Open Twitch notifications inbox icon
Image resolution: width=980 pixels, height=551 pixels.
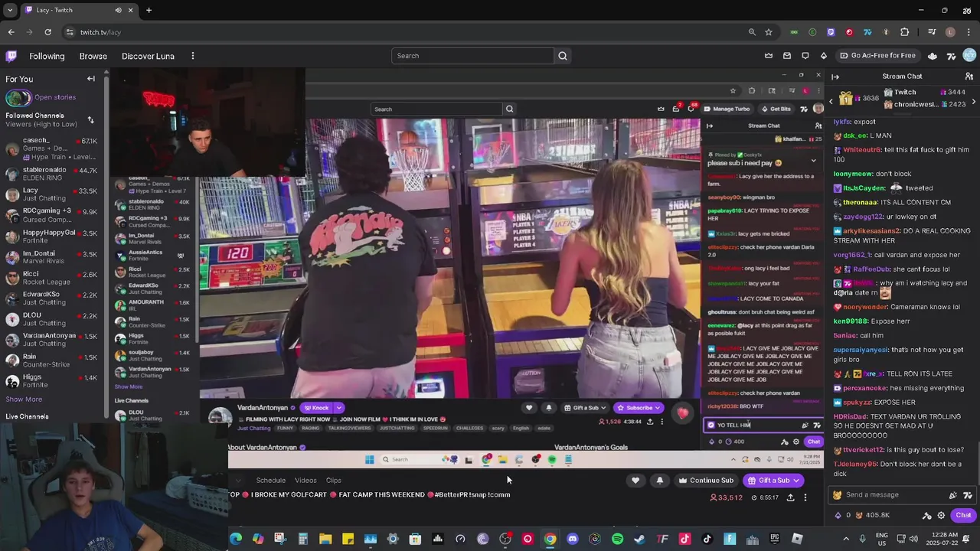pyautogui.click(x=787, y=56)
